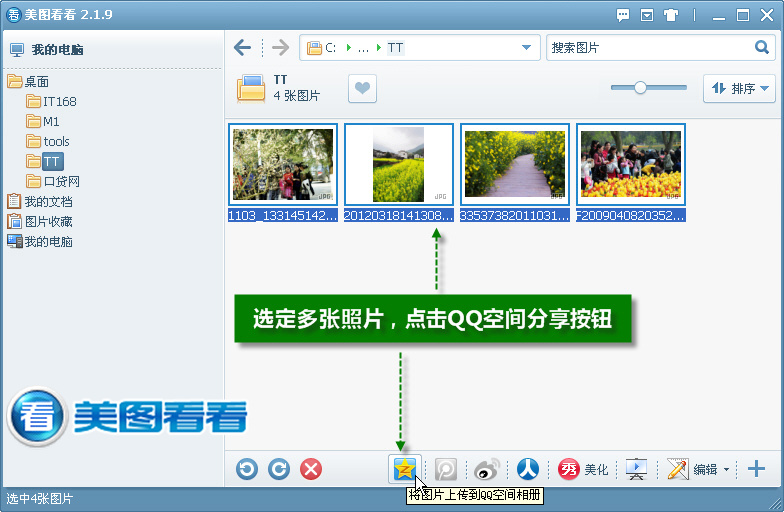784x512 pixels.
Task: Click the C: path segment
Action: (330, 48)
